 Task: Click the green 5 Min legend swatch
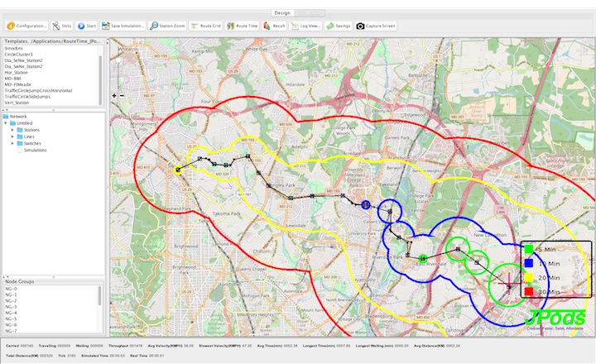point(529,249)
